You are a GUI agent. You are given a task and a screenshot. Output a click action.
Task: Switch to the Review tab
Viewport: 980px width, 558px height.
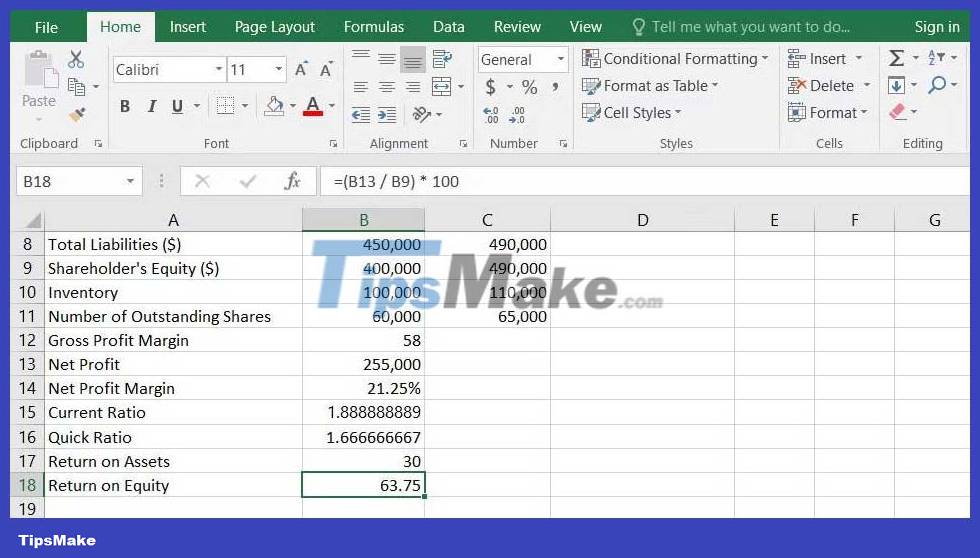point(517,27)
